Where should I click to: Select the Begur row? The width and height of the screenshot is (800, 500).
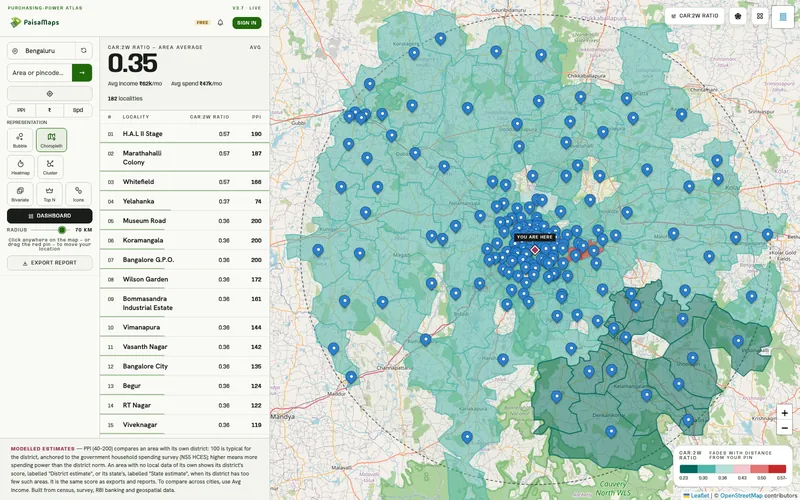(x=184, y=386)
